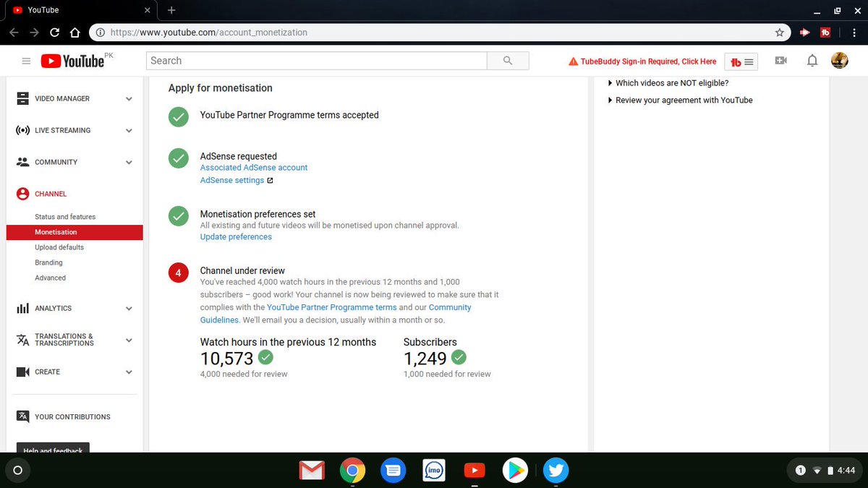Open a new browser tab

pyautogui.click(x=171, y=10)
